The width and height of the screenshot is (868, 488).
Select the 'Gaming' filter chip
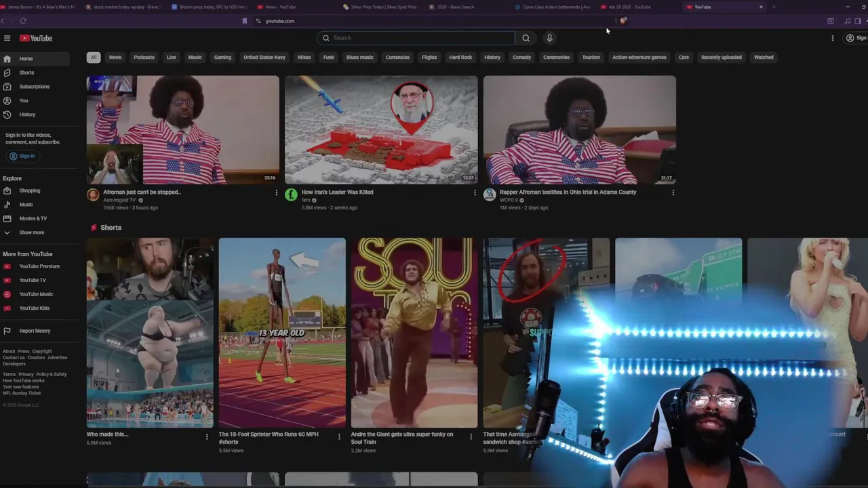pos(222,58)
